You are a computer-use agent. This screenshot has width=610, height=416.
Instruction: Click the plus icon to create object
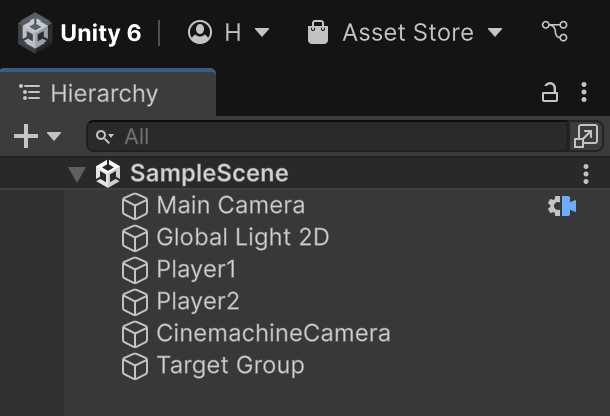(x=26, y=136)
